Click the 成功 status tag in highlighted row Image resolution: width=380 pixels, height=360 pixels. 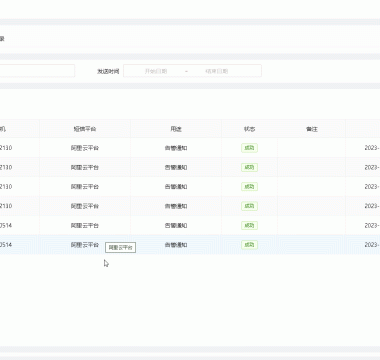click(249, 245)
